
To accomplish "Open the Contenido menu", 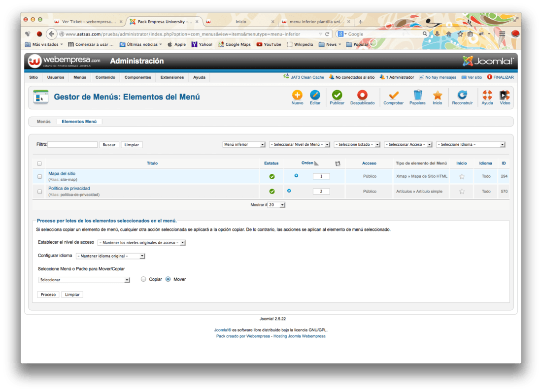I will pyautogui.click(x=105, y=77).
